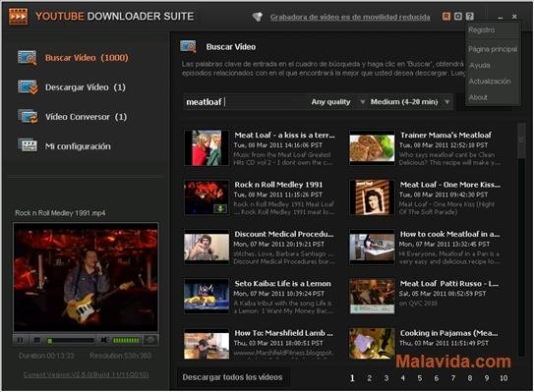Open the Grabadora de video link
Screen dimensions: 534x392
pos(350,17)
